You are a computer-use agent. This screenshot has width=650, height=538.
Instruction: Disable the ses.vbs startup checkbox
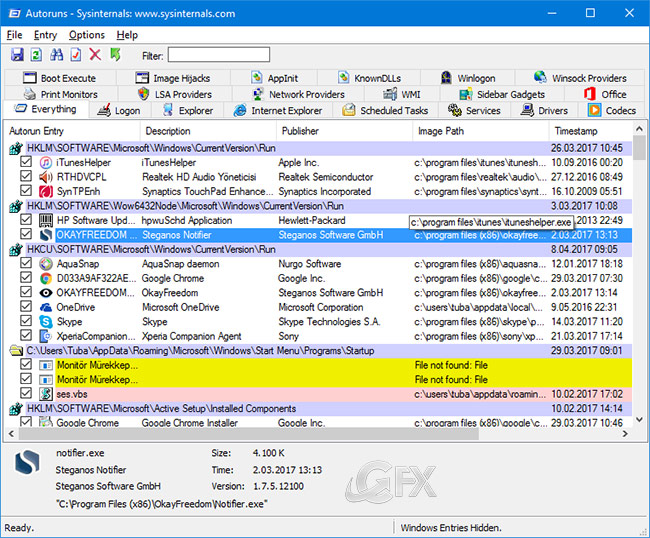pyautogui.click(x=26, y=393)
